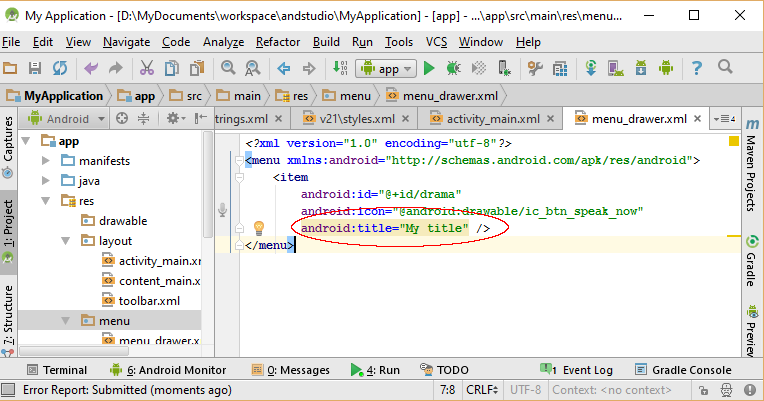The width and height of the screenshot is (764, 401).
Task: Click the Paste clipboard icon
Action: (197, 68)
